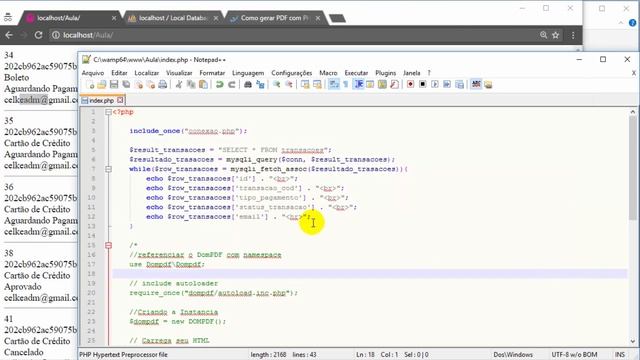Open a file using the folder toolbar icon
Viewport: 640px width, 360px height.
[x=102, y=84]
